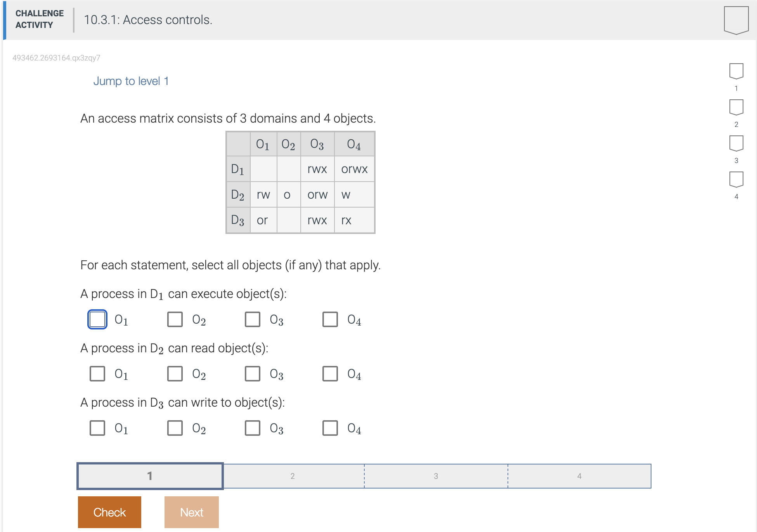757x532 pixels.
Task: Check O1 for D2 can read
Action: tap(97, 374)
